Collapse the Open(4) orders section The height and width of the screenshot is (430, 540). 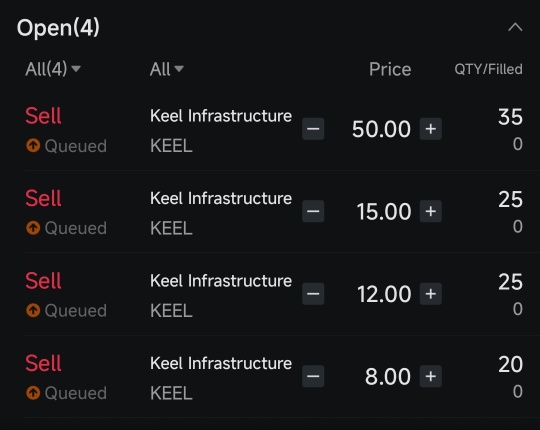pyautogui.click(x=515, y=27)
